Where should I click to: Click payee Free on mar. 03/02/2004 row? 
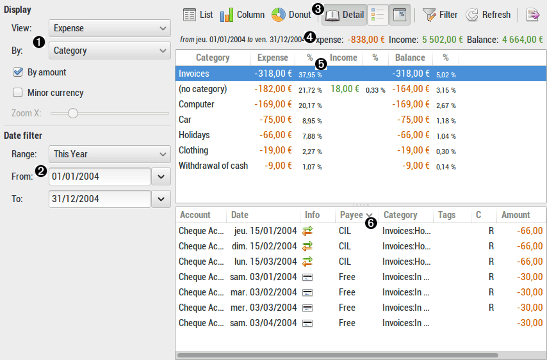347,292
